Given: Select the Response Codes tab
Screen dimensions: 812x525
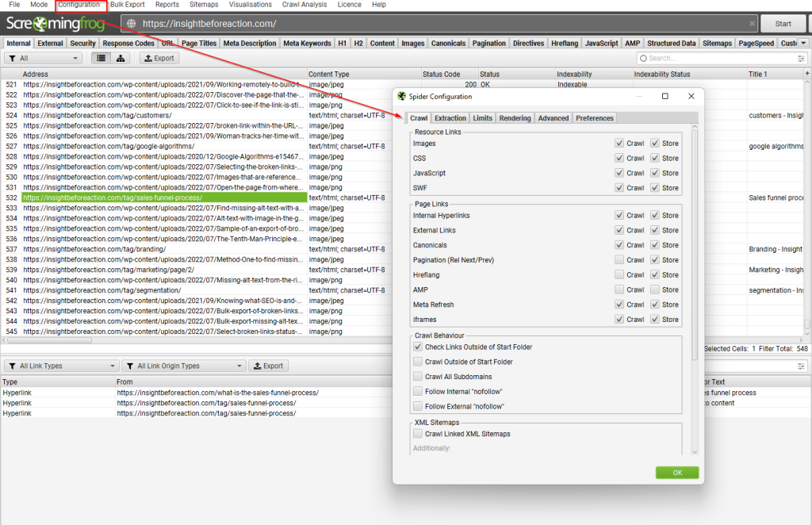Looking at the screenshot, I should (x=128, y=44).
